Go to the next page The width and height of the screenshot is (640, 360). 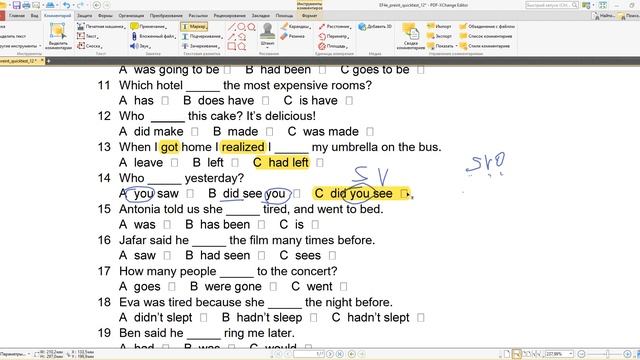(330, 354)
